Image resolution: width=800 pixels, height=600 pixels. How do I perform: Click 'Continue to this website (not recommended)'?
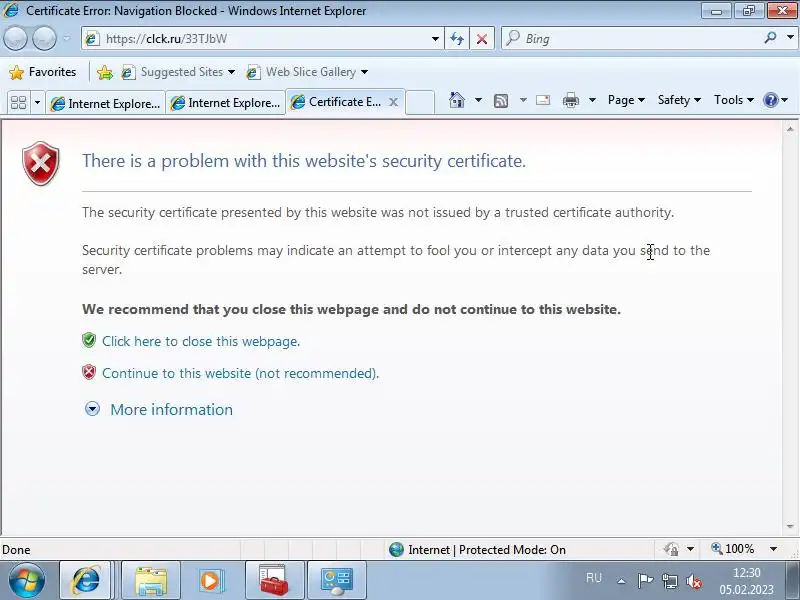[x=240, y=373]
